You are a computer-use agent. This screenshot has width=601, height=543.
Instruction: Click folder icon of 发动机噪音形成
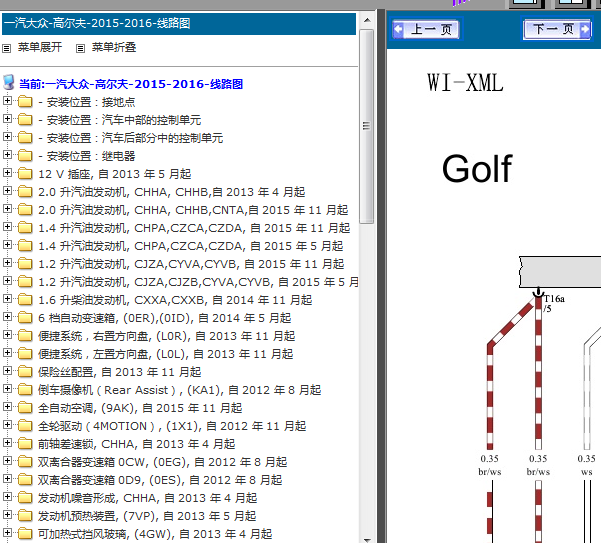click(25, 498)
